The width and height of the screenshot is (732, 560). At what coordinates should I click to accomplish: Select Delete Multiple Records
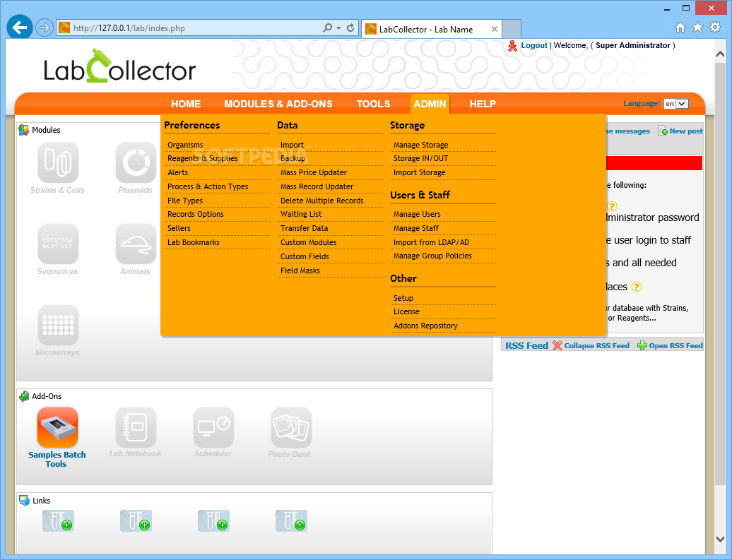point(322,201)
